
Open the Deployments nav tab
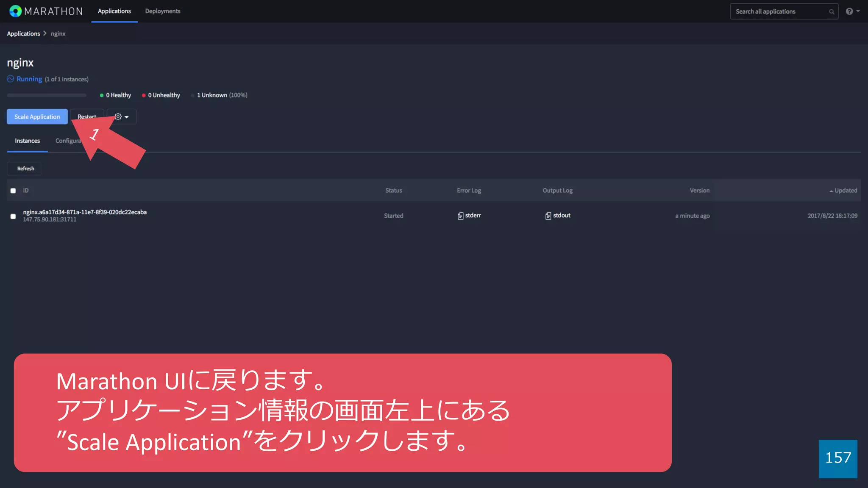(x=163, y=11)
